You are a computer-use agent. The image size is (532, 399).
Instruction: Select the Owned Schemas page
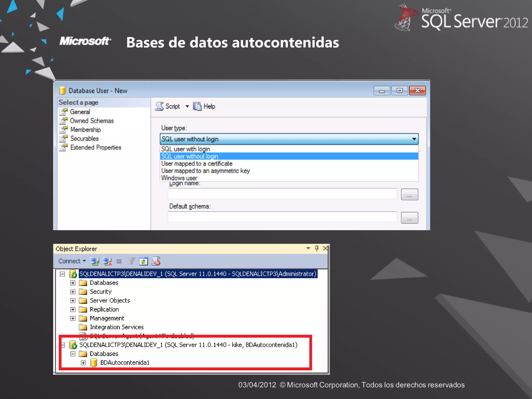(92, 121)
